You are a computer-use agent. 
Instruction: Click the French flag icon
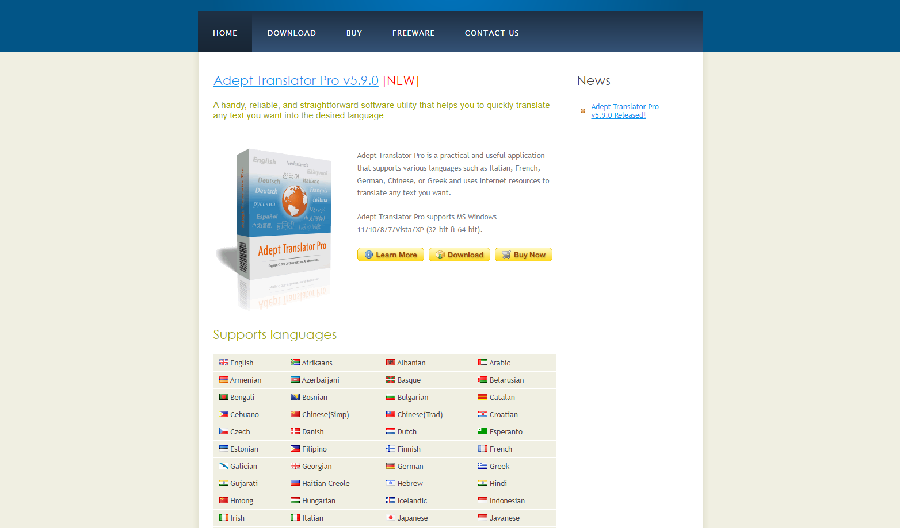click(x=482, y=449)
